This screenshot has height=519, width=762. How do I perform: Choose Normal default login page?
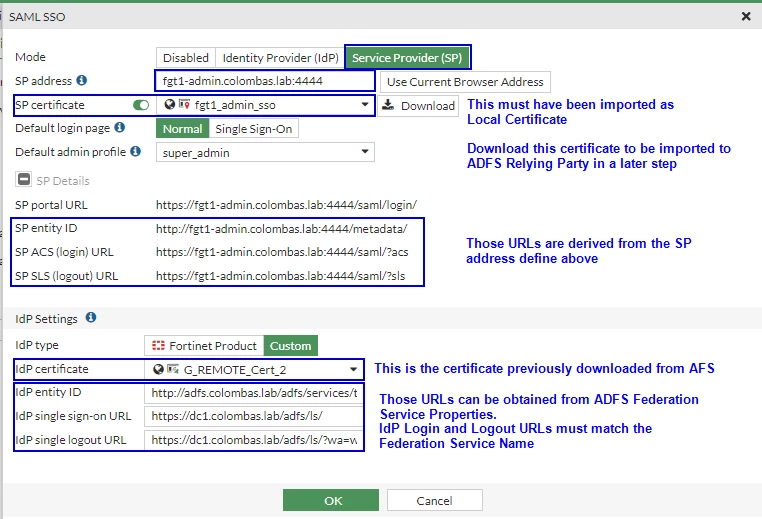tap(182, 129)
